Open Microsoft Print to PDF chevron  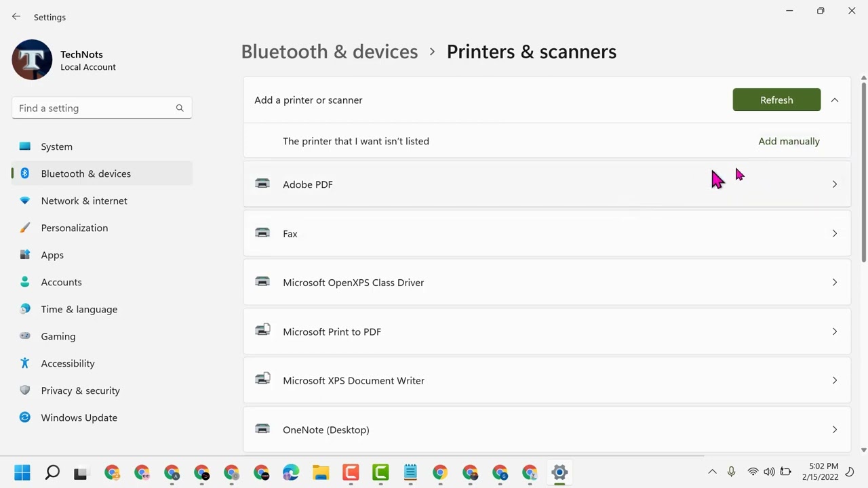pyautogui.click(x=835, y=331)
